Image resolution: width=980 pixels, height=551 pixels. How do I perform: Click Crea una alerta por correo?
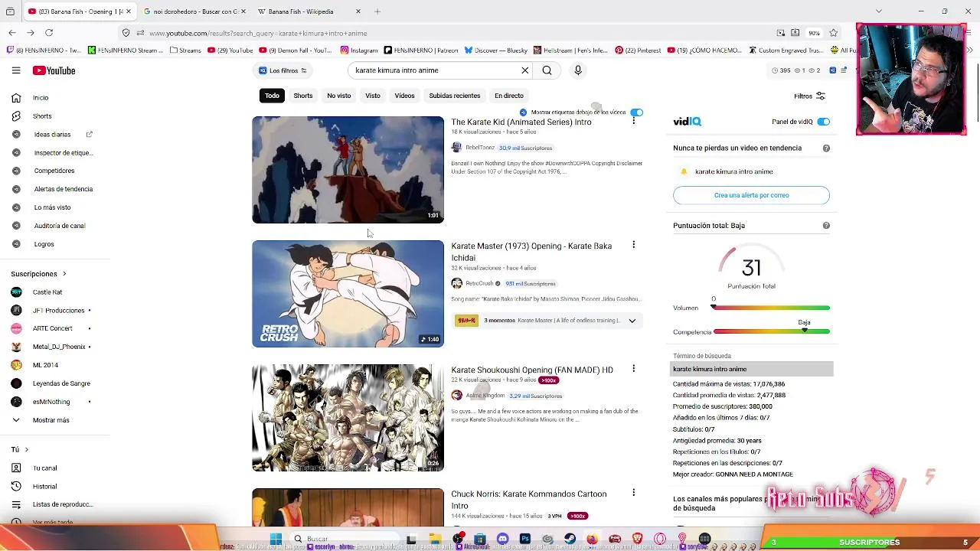[x=751, y=195]
